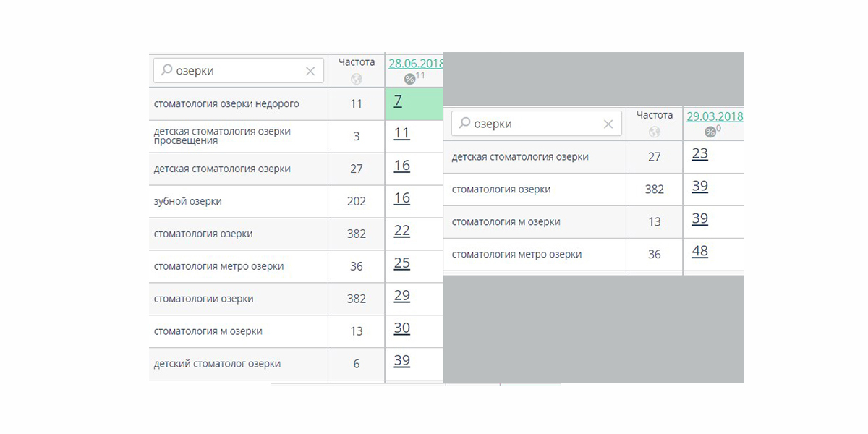Click inside the right озерки search input
Viewport: 868px width, 434px height.
[536, 124]
